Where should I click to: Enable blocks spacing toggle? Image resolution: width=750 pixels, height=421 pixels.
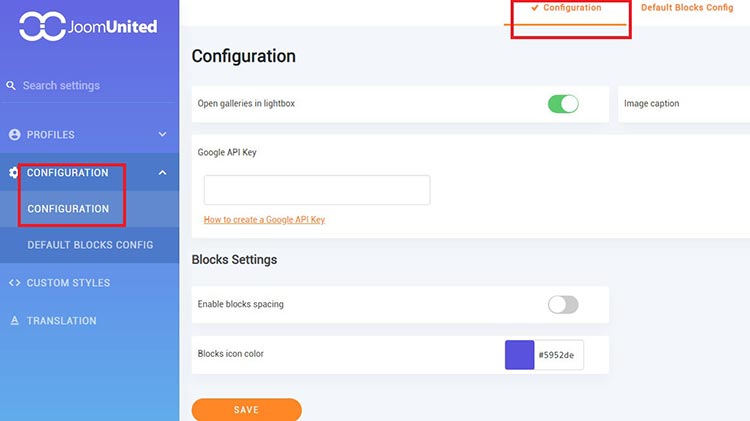pos(563,304)
